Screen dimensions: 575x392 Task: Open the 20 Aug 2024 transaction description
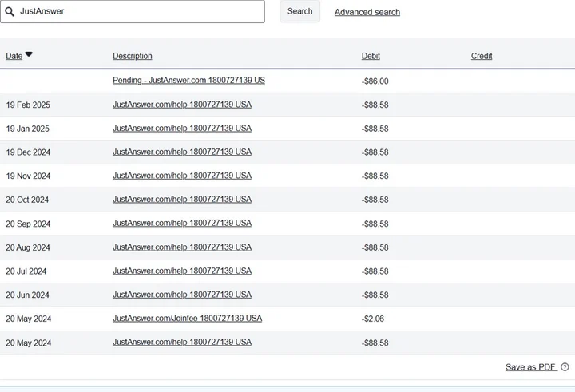pyautogui.click(x=182, y=247)
